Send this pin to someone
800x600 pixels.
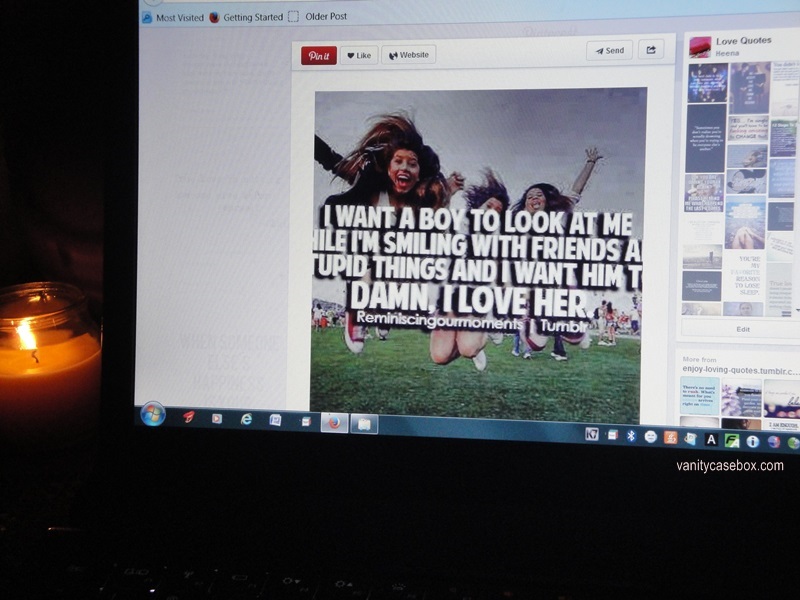609,51
